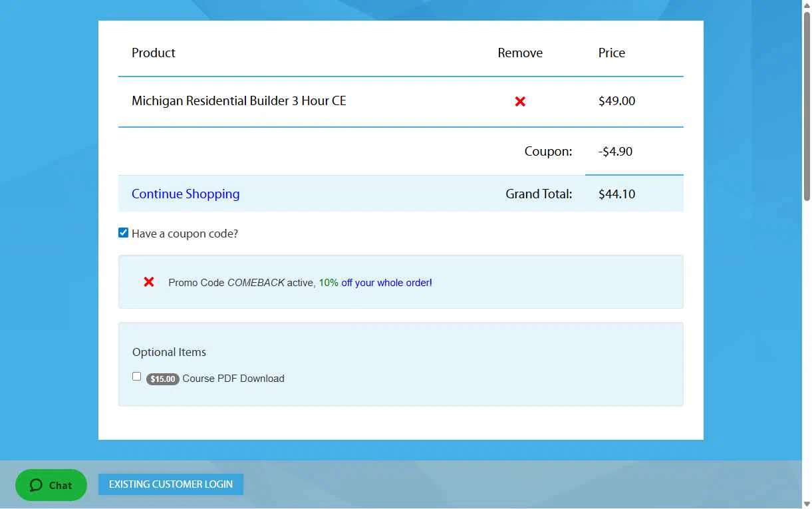The image size is (812, 509).
Task: Click the Have a coupon code label
Action: tap(185, 234)
